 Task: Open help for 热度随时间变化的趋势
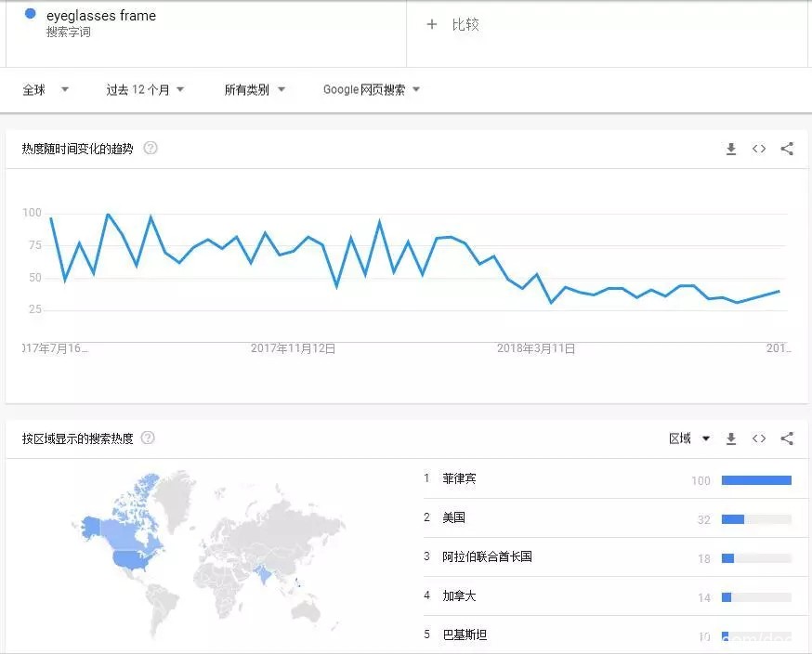(151, 146)
